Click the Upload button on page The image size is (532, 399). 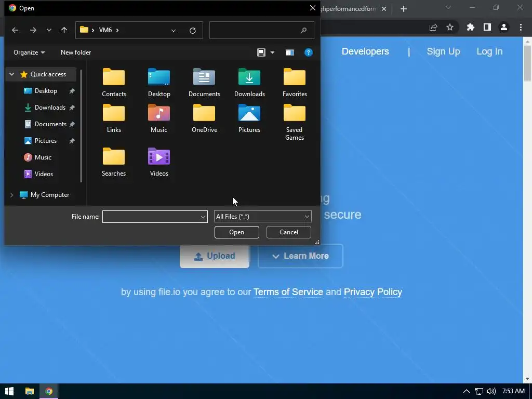[215, 256]
